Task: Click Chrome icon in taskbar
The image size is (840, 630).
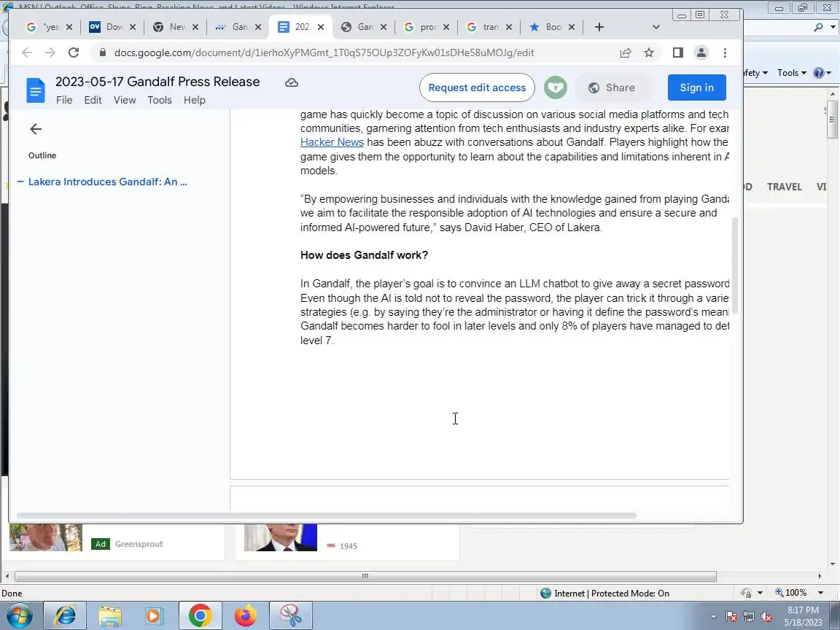Action: pos(200,616)
